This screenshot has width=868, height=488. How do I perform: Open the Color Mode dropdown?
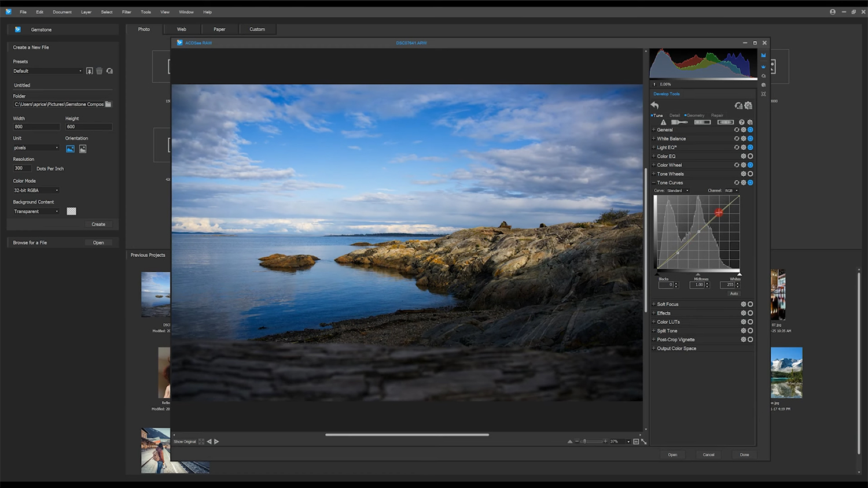coord(36,190)
